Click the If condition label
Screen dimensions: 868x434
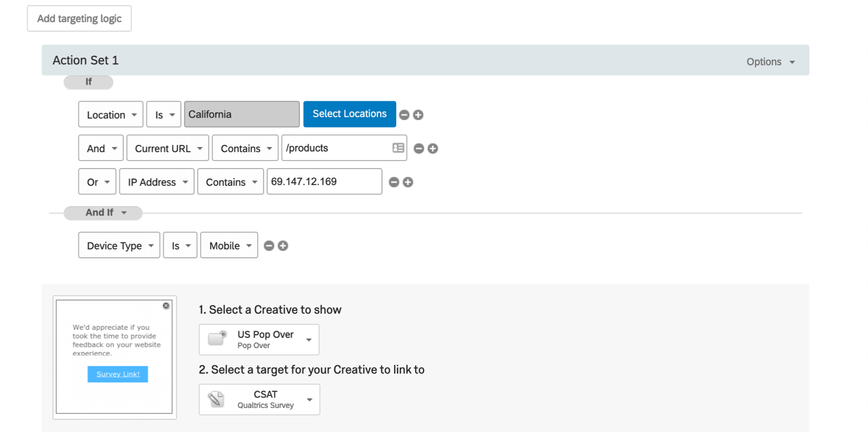[x=88, y=82]
